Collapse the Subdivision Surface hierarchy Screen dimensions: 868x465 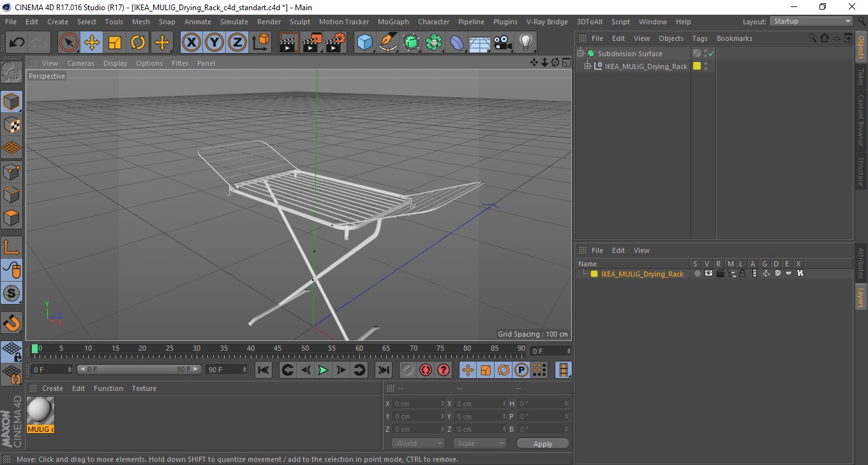point(581,54)
